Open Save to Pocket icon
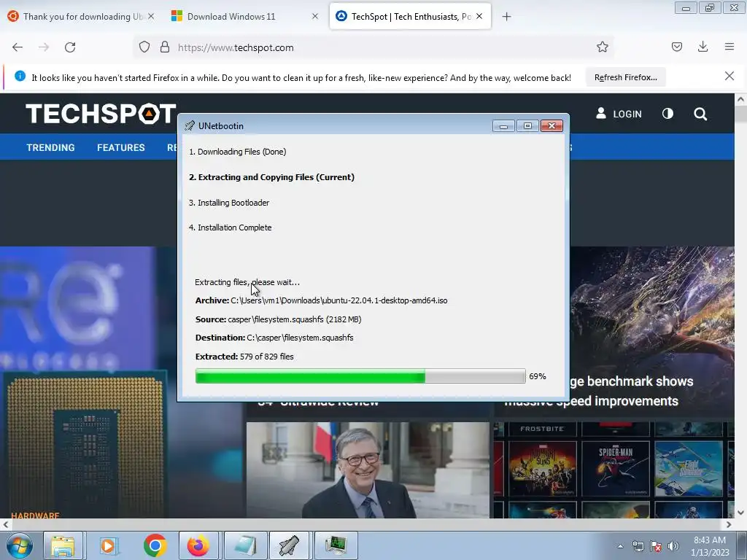747x560 pixels. 677,47
